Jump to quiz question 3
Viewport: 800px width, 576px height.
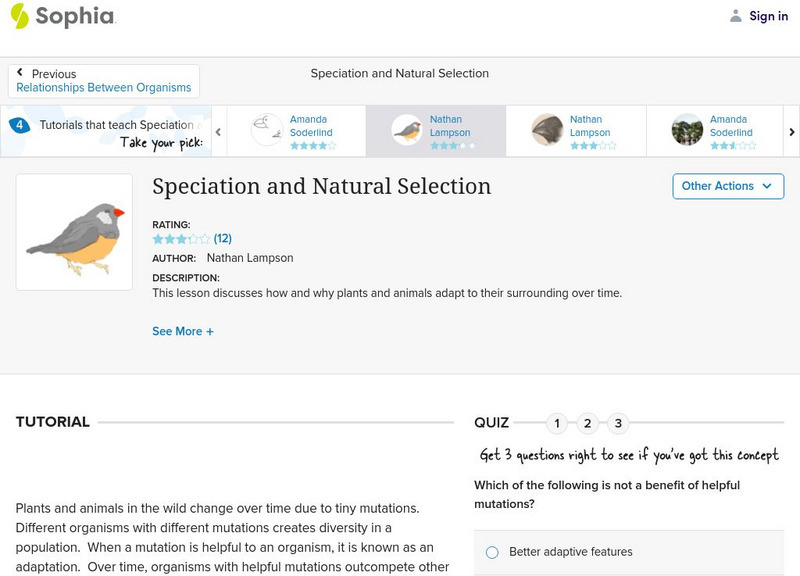tap(618, 423)
